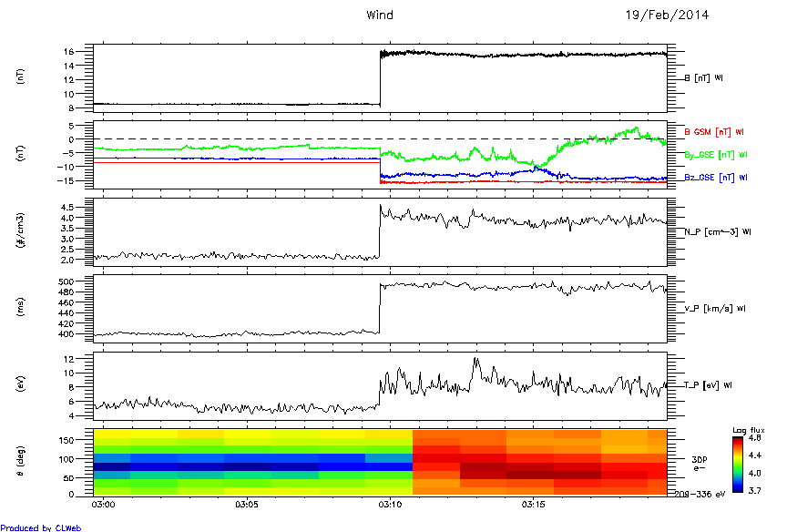Click the 'T_P [eV] WI' label
Viewport: 787px width, 532px height.
708,385
